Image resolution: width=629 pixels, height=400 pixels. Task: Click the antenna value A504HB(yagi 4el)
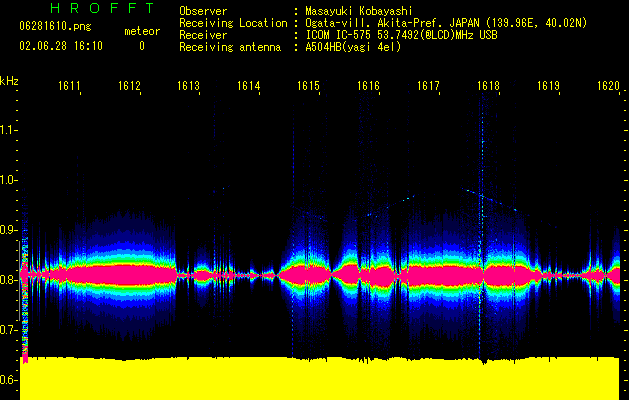pyautogui.click(x=353, y=47)
